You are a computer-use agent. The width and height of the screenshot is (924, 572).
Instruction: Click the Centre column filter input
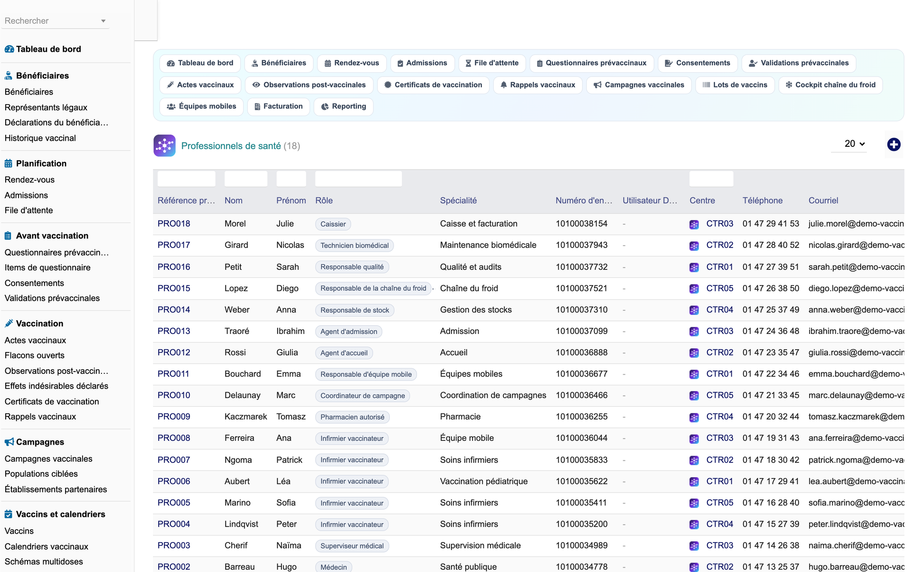pos(711,179)
